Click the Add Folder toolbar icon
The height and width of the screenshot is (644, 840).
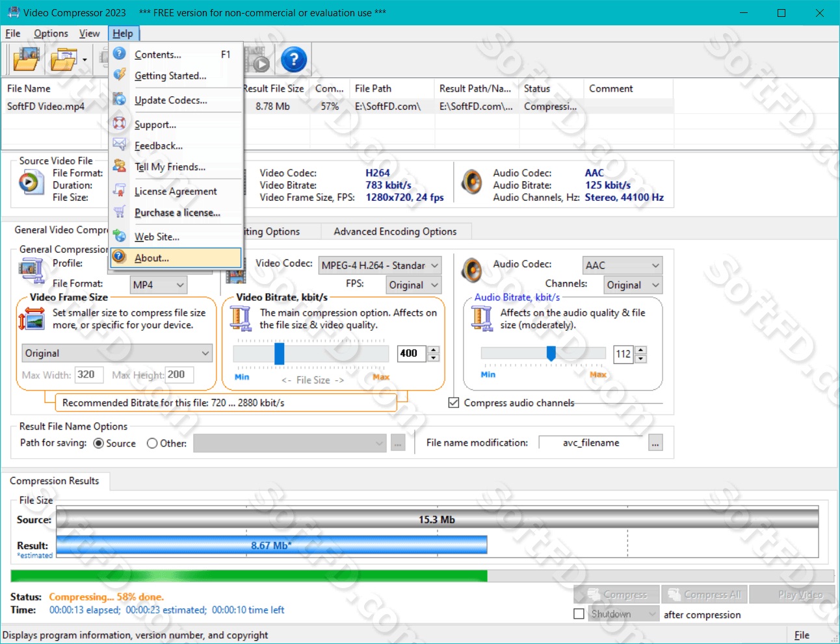click(64, 60)
